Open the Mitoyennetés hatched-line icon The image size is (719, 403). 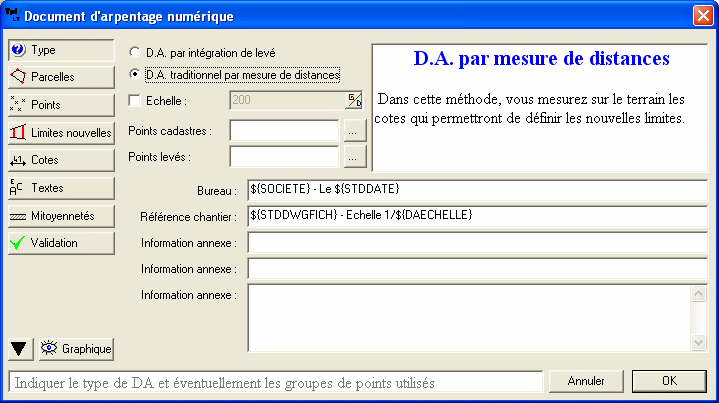(x=18, y=215)
